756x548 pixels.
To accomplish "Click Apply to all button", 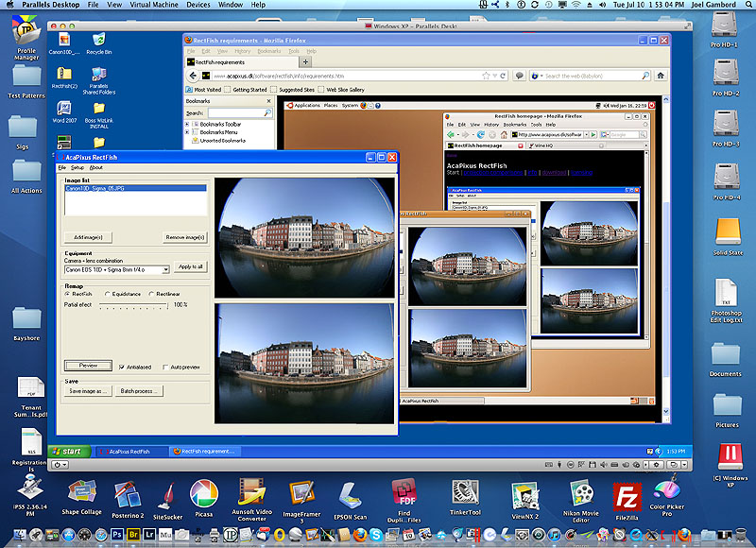I will [191, 266].
